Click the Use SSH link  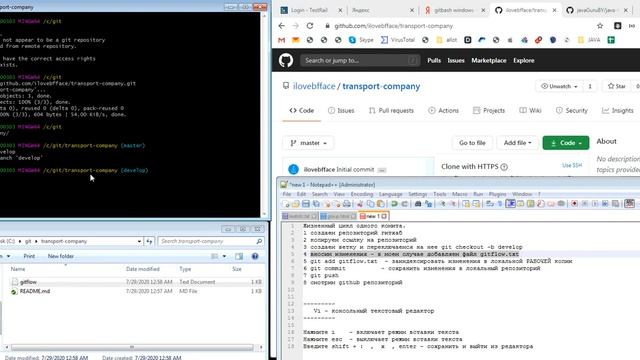572,165
